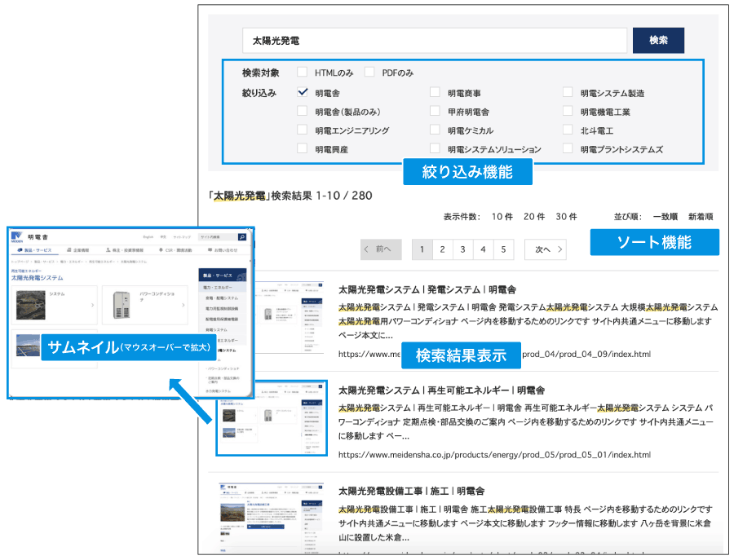Jump to results page 3
Image resolution: width=734 pixels, height=560 pixels.
(x=463, y=249)
